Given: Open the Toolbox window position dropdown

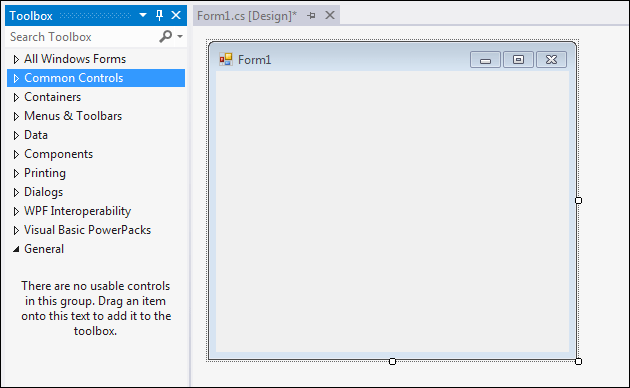Looking at the screenshot, I should (143, 15).
